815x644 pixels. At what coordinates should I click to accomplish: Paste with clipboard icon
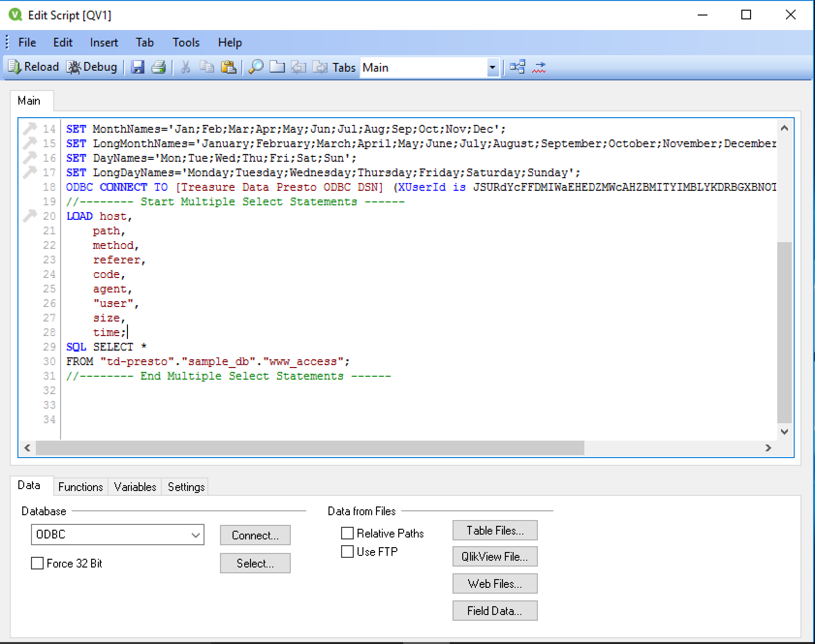click(x=228, y=67)
